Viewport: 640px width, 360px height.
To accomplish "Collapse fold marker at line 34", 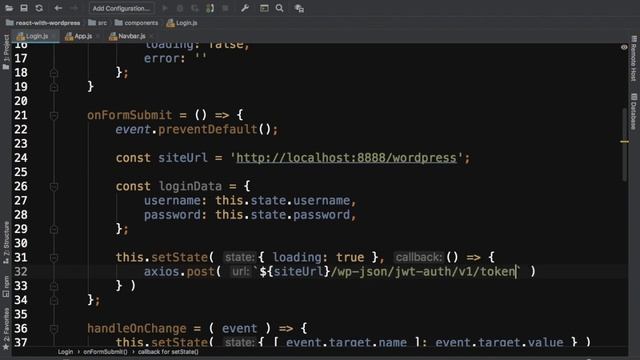I will [54, 301].
